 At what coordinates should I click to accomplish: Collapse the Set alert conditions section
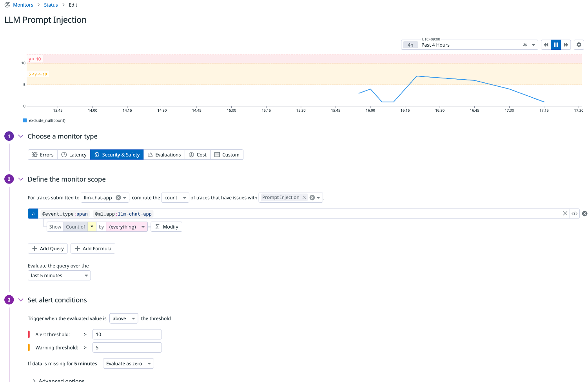pos(21,300)
